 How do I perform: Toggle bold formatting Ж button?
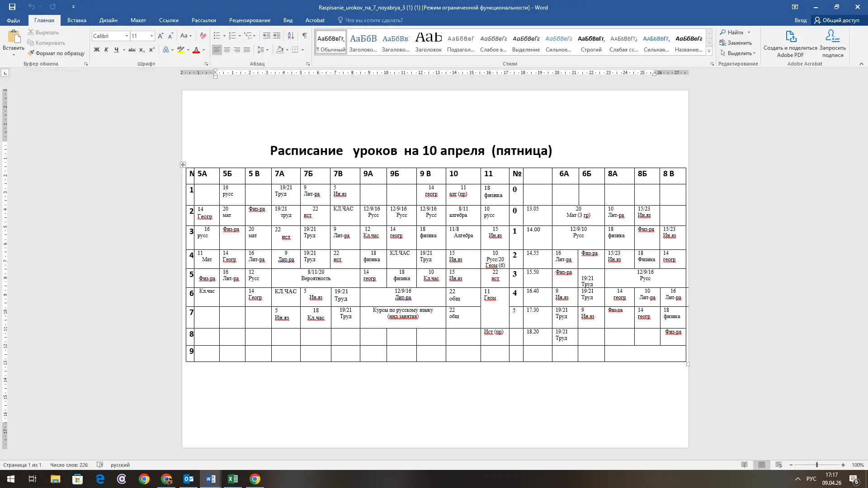[96, 50]
